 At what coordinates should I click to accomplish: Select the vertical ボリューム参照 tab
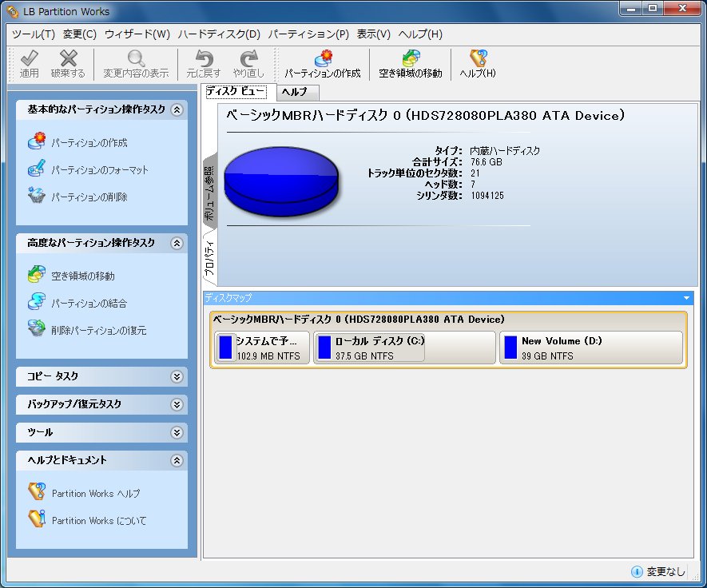click(x=209, y=192)
